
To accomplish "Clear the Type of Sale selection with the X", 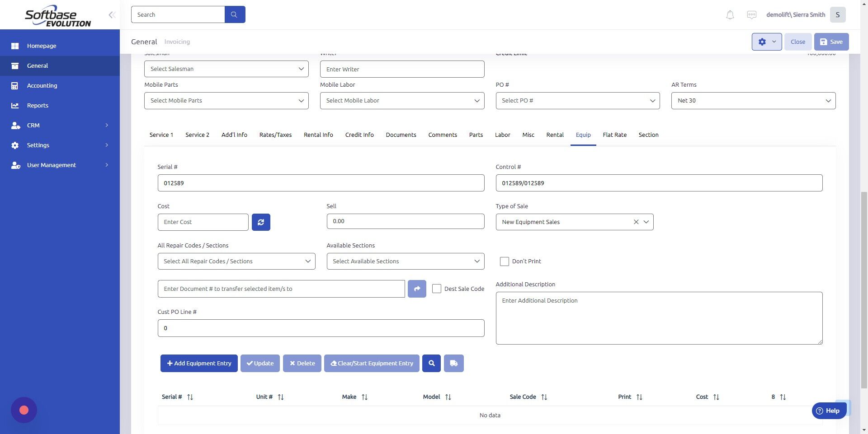I will click(x=636, y=222).
